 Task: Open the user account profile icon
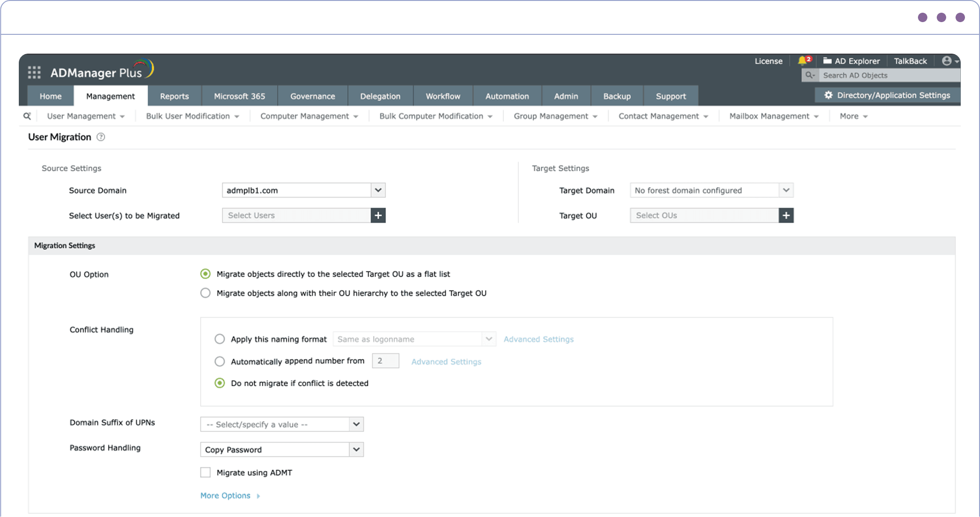(947, 61)
